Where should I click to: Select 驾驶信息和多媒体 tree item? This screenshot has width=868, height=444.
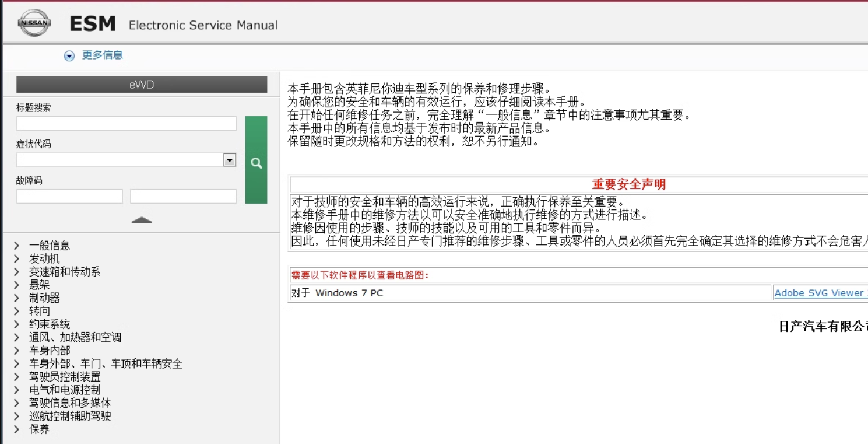click(x=70, y=403)
